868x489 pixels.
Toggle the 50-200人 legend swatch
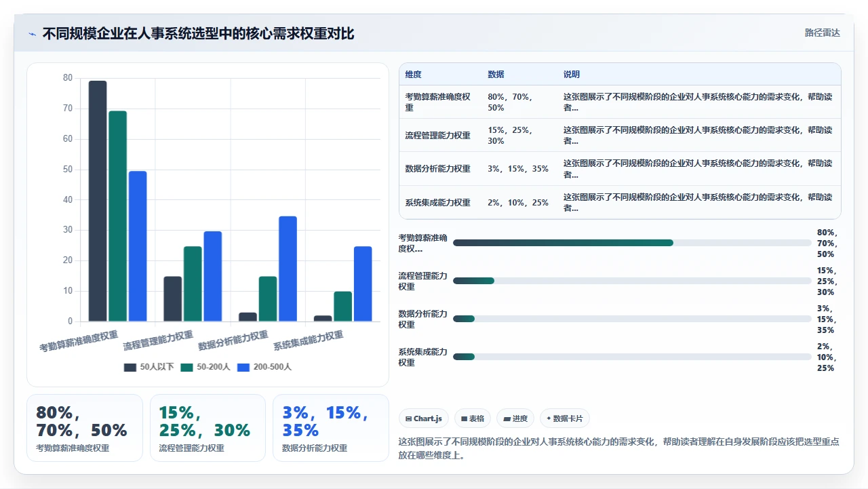coord(187,367)
